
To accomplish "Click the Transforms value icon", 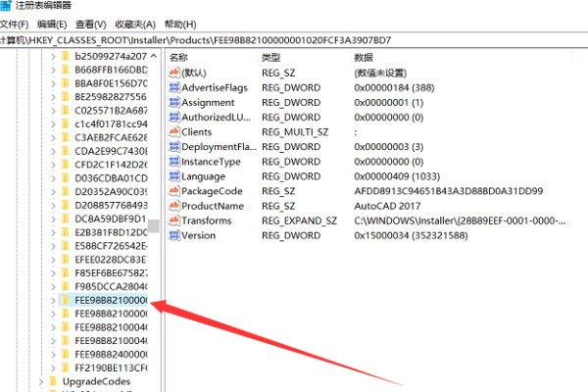I will tap(173, 221).
